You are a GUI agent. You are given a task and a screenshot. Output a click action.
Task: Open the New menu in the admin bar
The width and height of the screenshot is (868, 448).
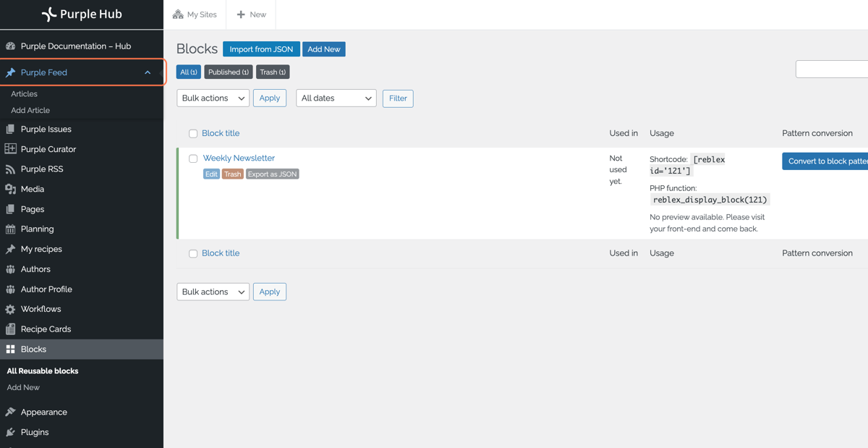tap(251, 14)
